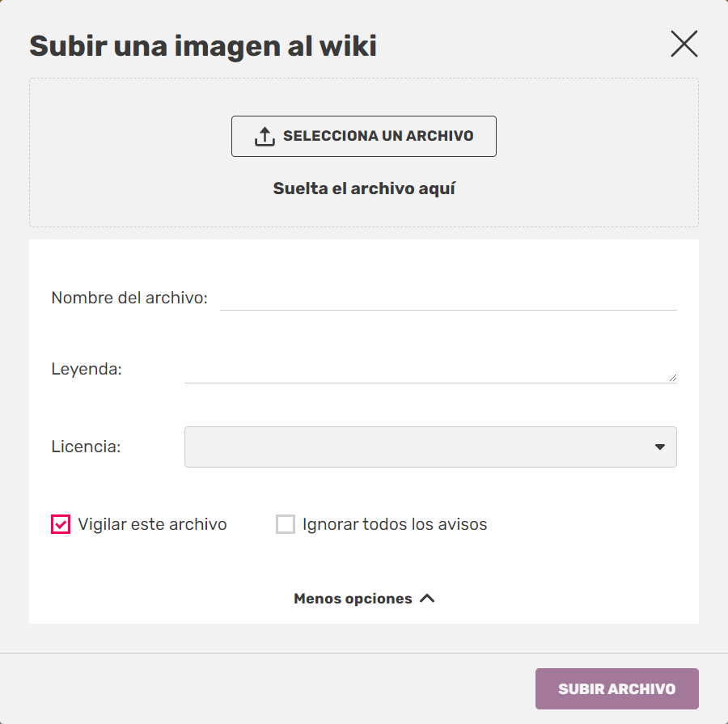Screen dimensions: 728x724
Task: Focus the "Nombre del archivo" text field
Action: tap(448, 298)
